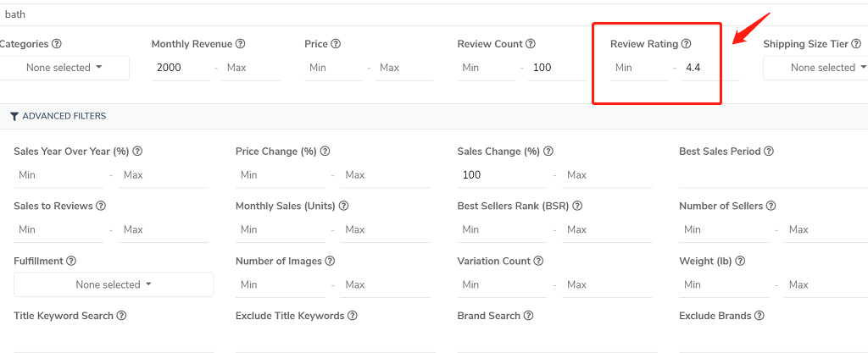
Task: Click Monthly Revenue min field showing 2000
Action: tap(181, 68)
